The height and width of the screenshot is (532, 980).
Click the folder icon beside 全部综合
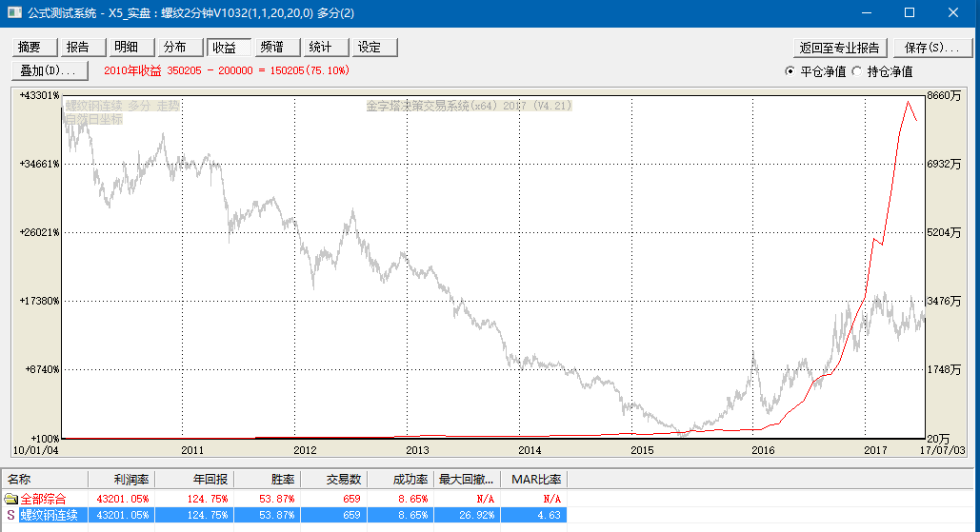tap(10, 499)
